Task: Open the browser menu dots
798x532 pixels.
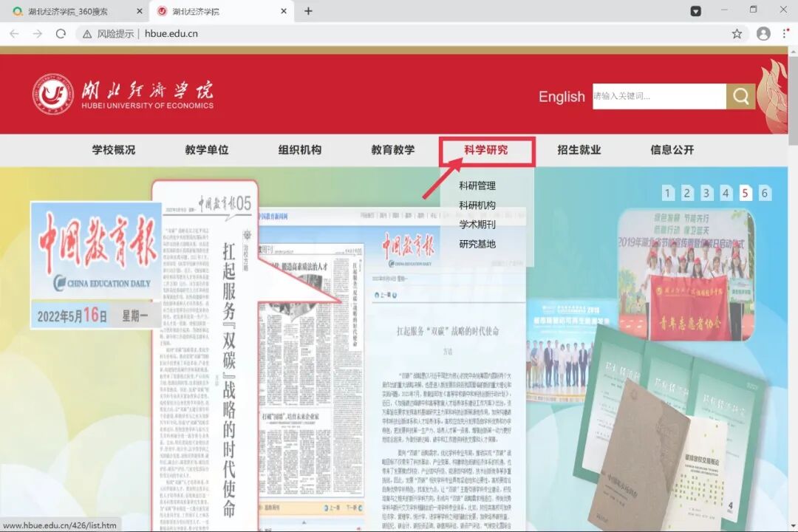Action: click(785, 33)
